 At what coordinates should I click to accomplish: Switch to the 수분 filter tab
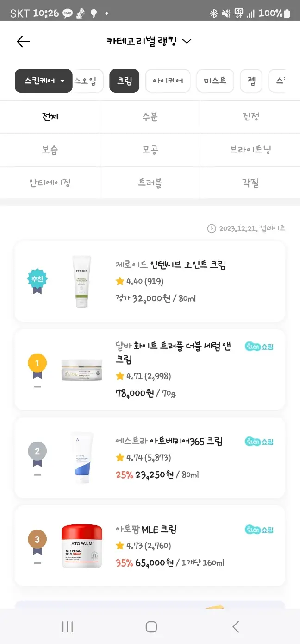(x=150, y=116)
